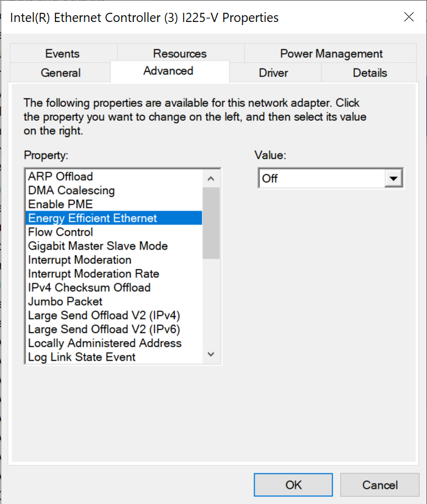Open the Resources tab
This screenshot has width=427, height=504.
(179, 54)
